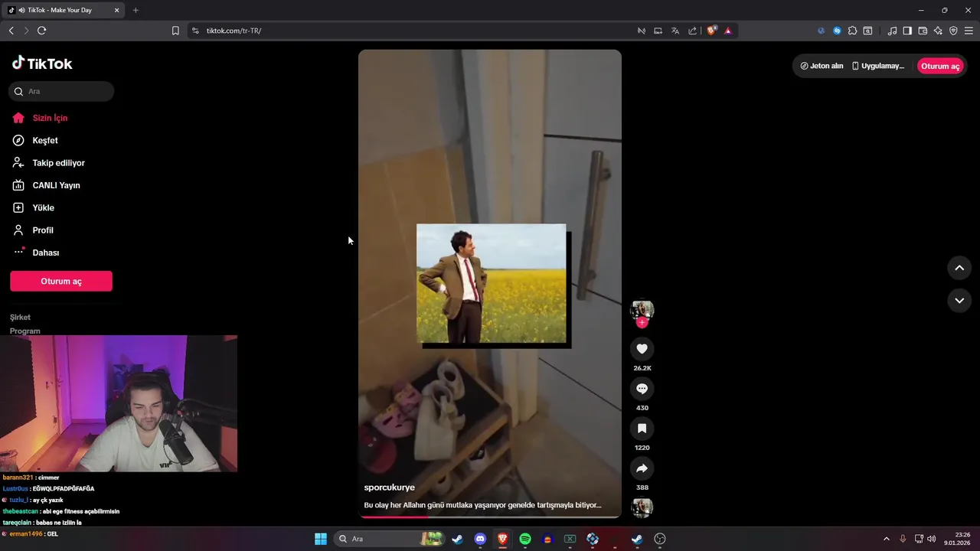Expand the video caption text
980x551 pixels.
click(482, 505)
